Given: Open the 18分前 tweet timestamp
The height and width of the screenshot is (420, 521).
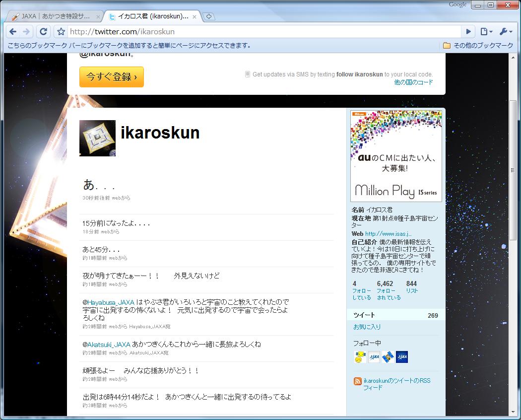Looking at the screenshot, I should click(91, 232).
